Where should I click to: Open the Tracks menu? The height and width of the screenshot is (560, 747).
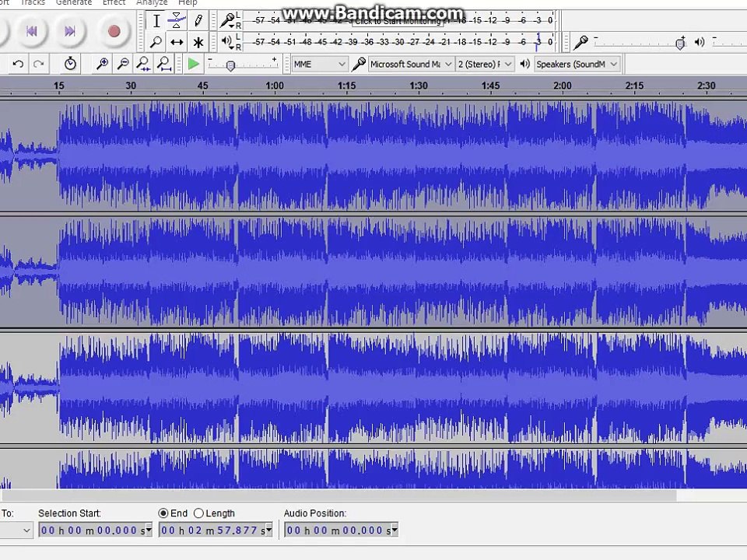tap(33, 2)
